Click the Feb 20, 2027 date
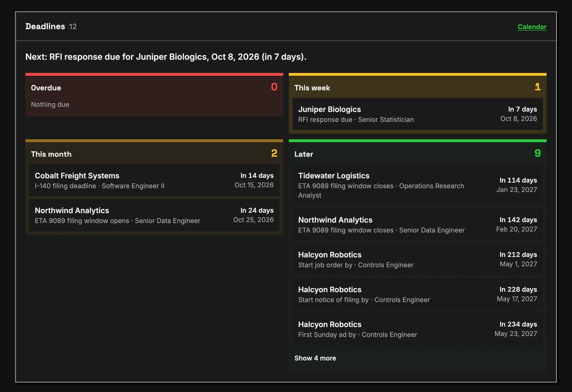The image size is (572, 392). pyautogui.click(x=516, y=229)
